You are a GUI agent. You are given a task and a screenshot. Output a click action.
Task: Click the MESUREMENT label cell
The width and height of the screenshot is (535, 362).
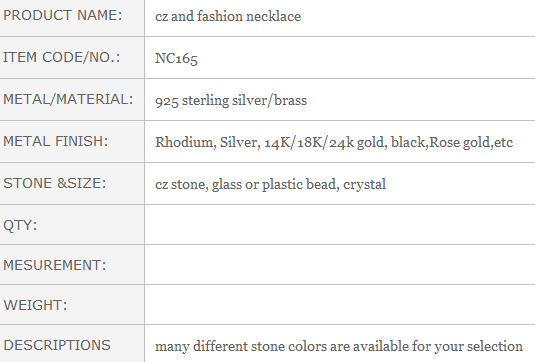[72, 265]
